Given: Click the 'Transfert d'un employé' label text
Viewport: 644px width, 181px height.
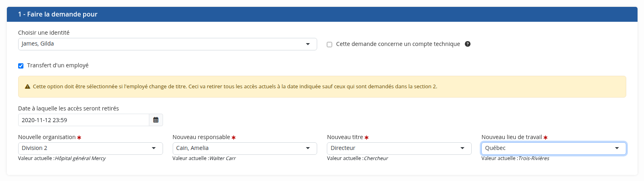Looking at the screenshot, I should 58,65.
